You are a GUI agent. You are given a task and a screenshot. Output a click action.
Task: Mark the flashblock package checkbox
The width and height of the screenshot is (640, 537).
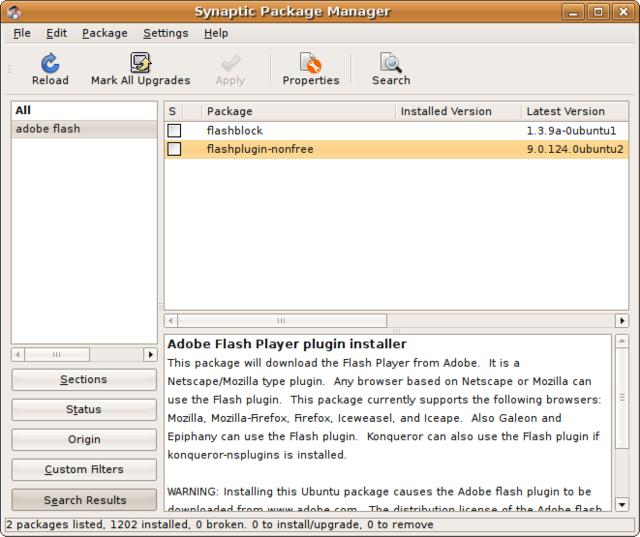pos(174,131)
